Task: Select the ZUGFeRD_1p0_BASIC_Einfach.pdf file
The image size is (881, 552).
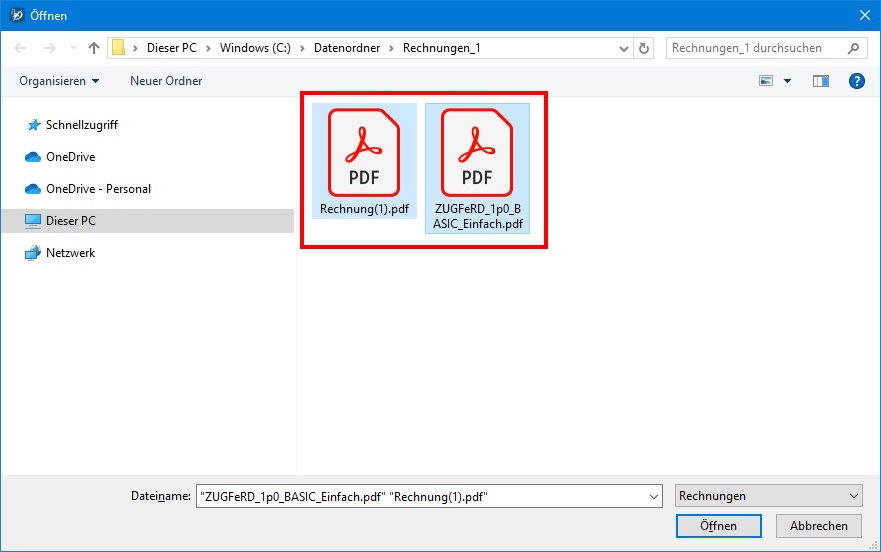Action: tap(477, 153)
